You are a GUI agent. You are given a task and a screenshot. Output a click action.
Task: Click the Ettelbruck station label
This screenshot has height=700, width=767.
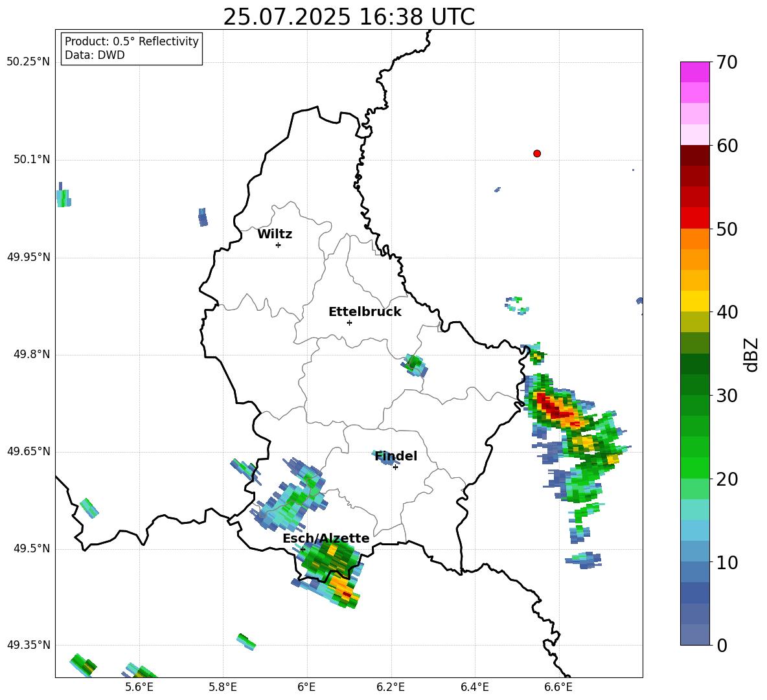(365, 312)
